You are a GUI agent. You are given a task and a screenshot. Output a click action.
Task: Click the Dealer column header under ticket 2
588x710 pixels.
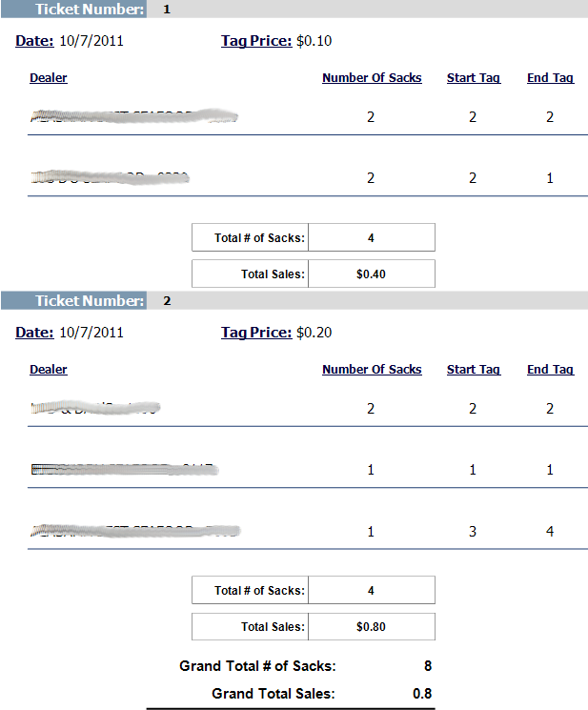(49, 370)
